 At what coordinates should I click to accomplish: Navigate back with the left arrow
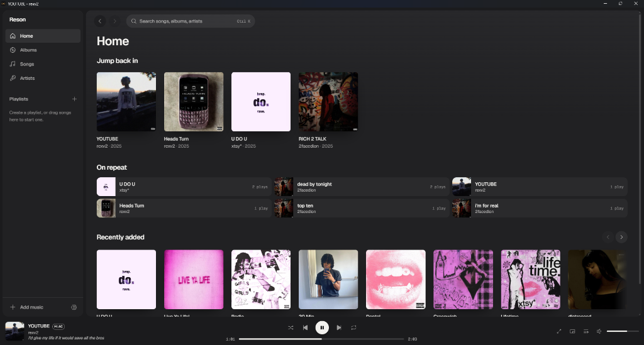[100, 21]
